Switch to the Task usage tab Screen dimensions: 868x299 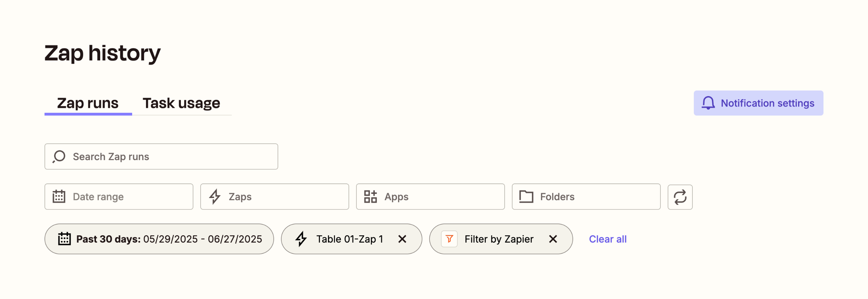pos(181,103)
